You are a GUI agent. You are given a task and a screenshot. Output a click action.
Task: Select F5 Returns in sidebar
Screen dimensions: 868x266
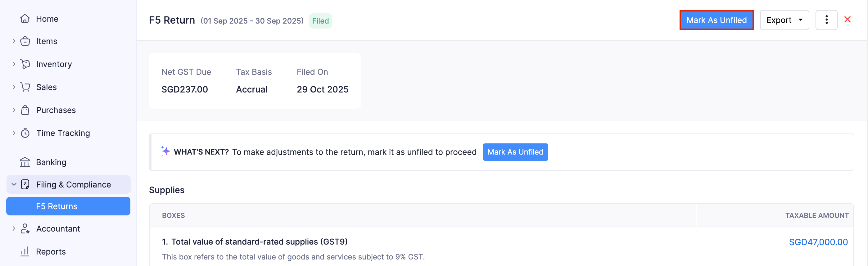point(57,206)
